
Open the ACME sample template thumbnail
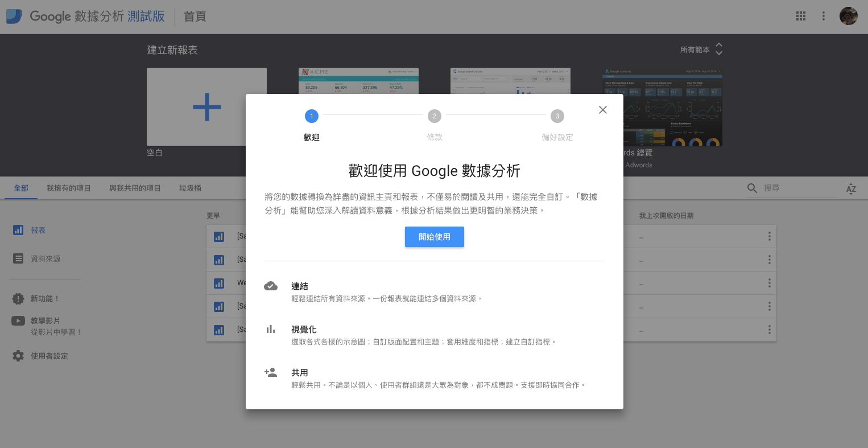pyautogui.click(x=358, y=81)
